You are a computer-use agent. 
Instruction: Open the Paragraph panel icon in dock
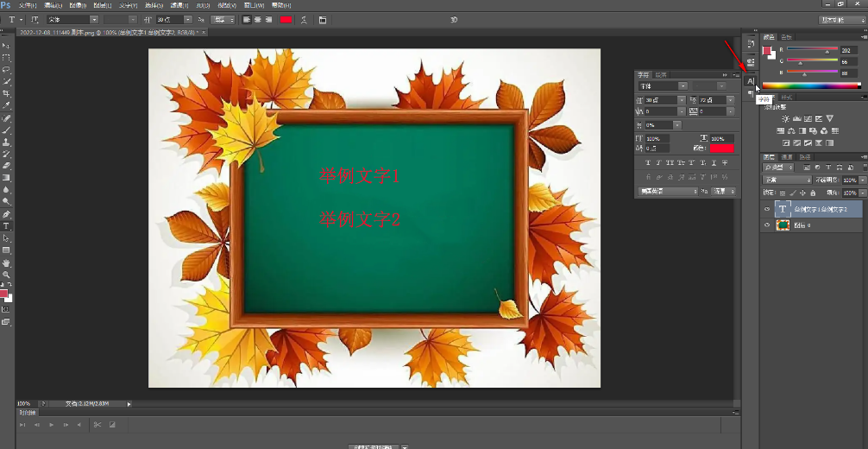point(751,93)
